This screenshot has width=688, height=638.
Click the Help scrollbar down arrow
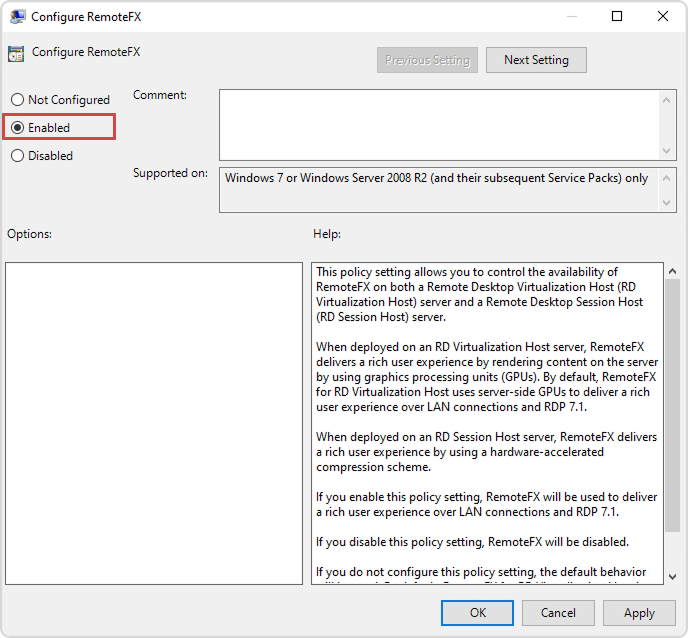click(x=672, y=577)
